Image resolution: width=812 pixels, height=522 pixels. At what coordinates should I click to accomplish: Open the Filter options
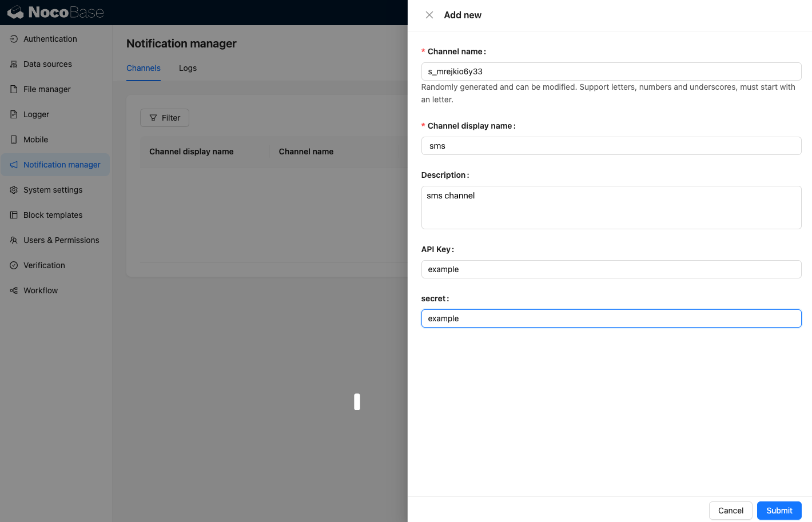click(165, 118)
